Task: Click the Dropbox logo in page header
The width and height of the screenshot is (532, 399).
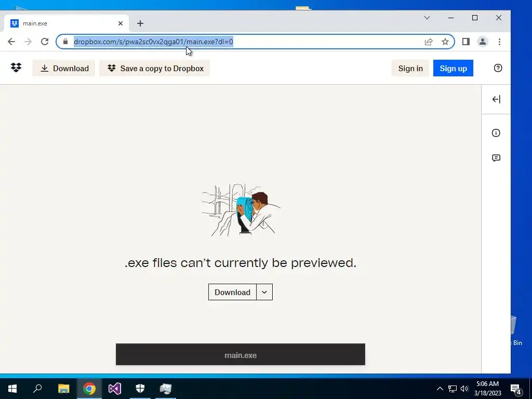Action: 16,68
